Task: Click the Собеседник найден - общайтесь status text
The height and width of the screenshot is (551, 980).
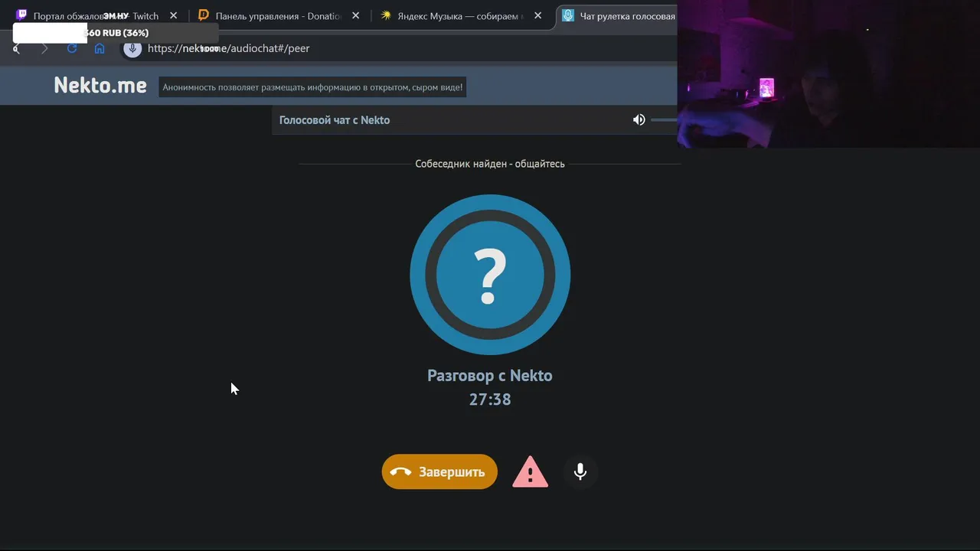Action: 490,164
